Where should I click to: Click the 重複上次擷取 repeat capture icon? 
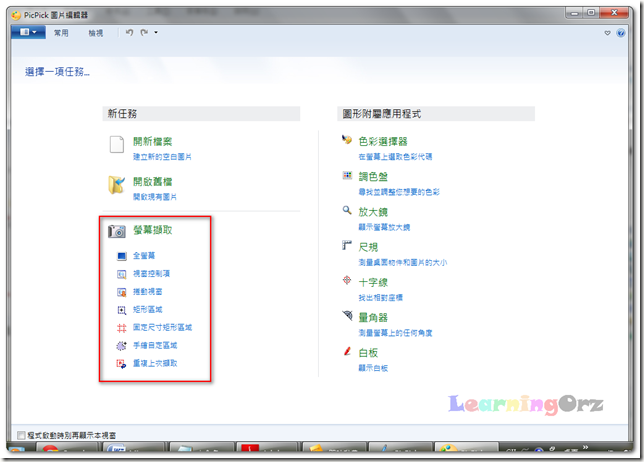pos(122,364)
